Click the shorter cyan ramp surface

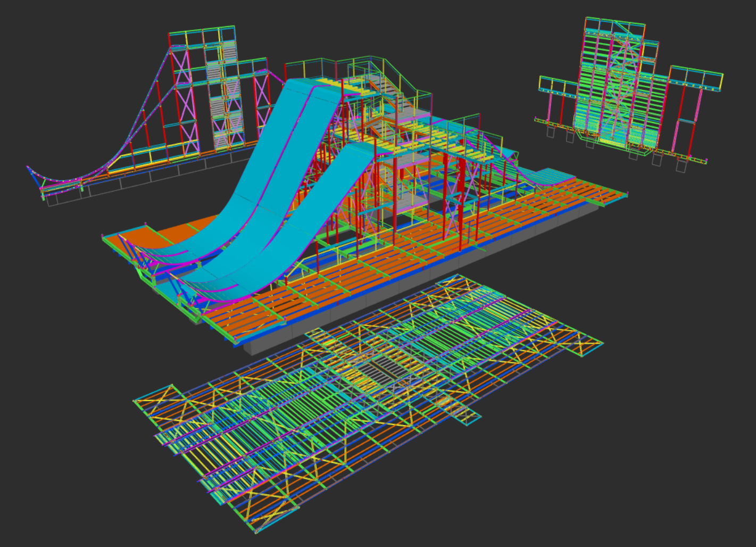click(x=309, y=213)
